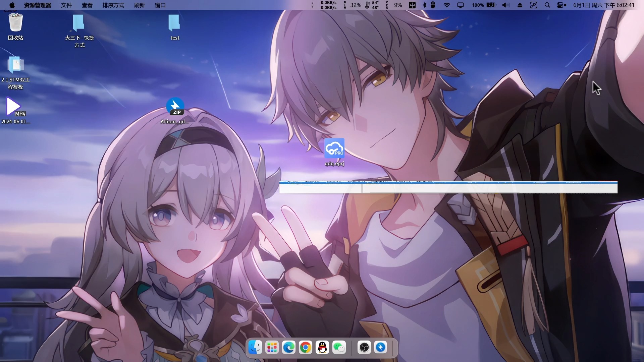Open the volume speaker control
Screen dimensions: 644x362
coord(506,5)
